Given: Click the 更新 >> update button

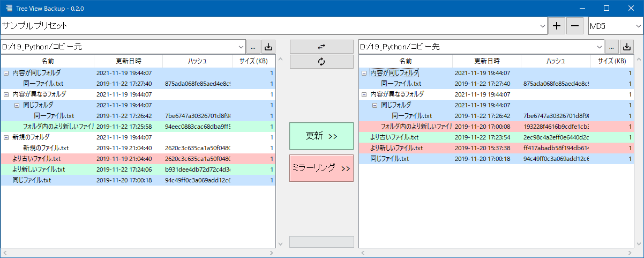Looking at the screenshot, I should [x=321, y=136].
